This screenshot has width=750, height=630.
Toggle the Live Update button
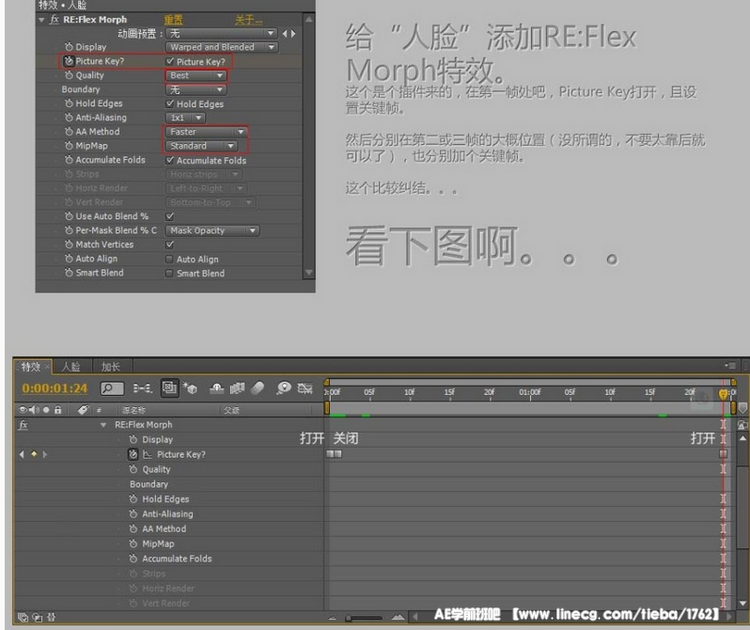pyautogui.click(x=169, y=387)
